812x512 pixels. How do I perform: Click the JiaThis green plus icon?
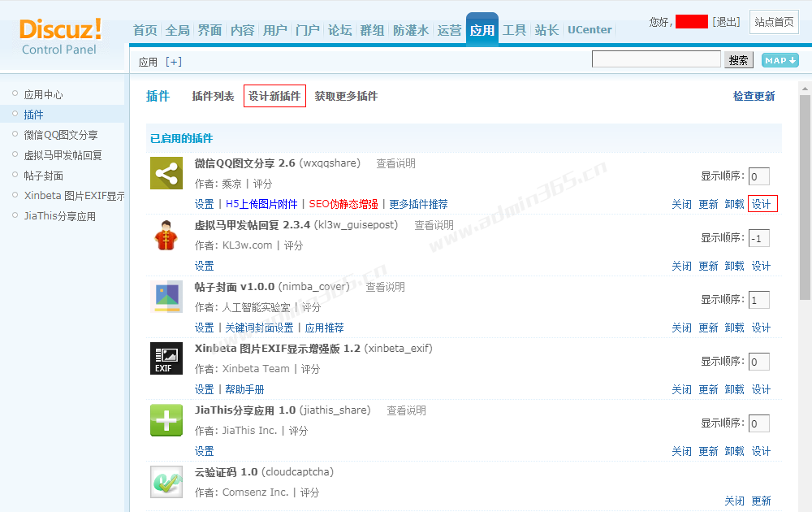pyautogui.click(x=166, y=420)
